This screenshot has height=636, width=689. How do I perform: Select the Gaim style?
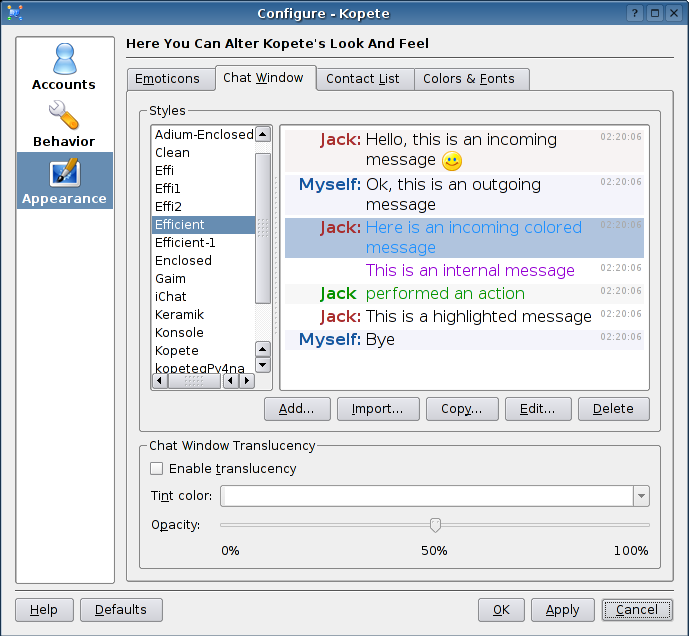click(203, 279)
